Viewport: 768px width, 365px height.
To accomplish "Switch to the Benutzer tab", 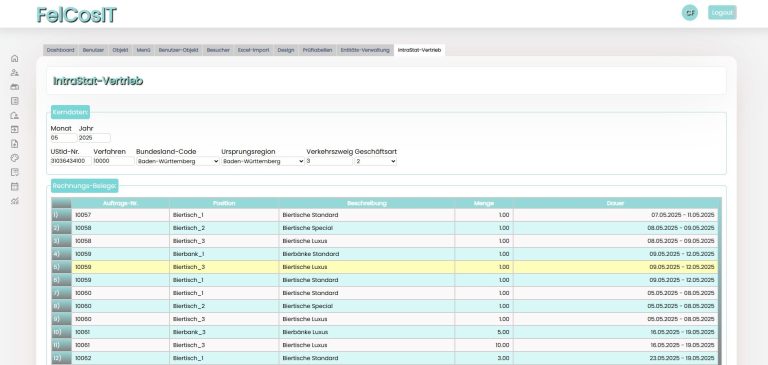I will click(x=93, y=50).
